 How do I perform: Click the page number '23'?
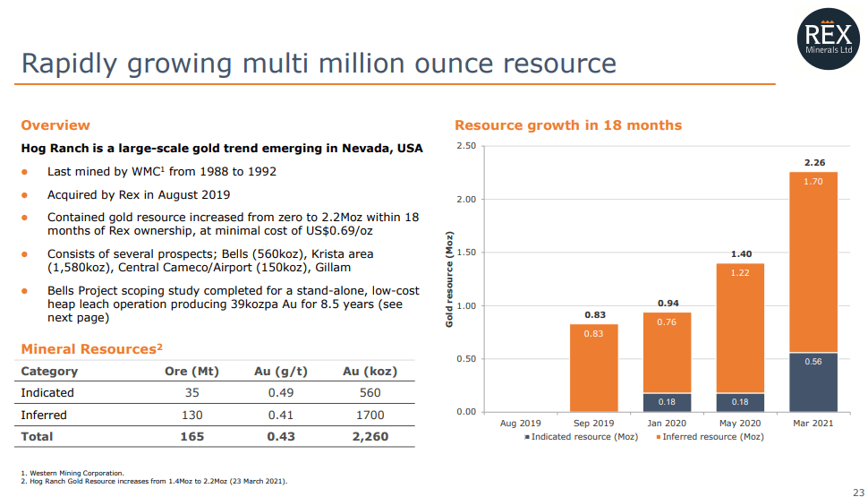point(858,492)
